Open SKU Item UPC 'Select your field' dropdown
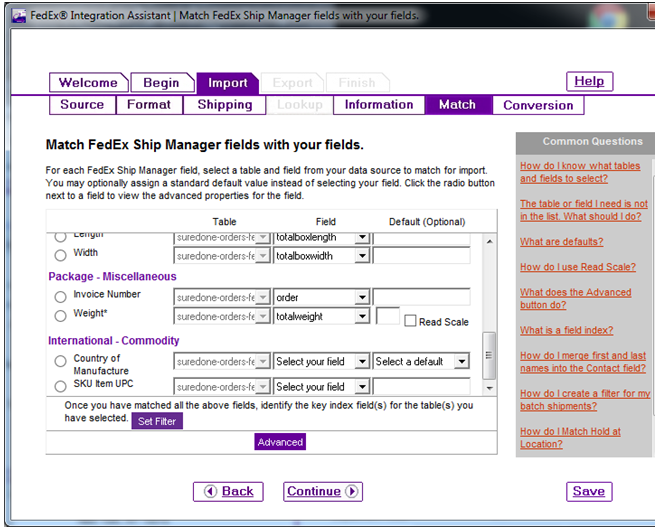 click(362, 387)
